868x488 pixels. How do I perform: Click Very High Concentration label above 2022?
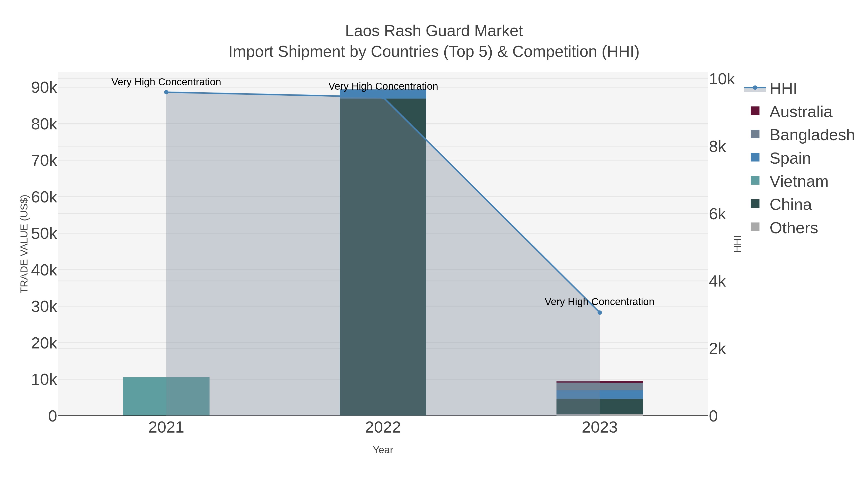click(x=383, y=86)
